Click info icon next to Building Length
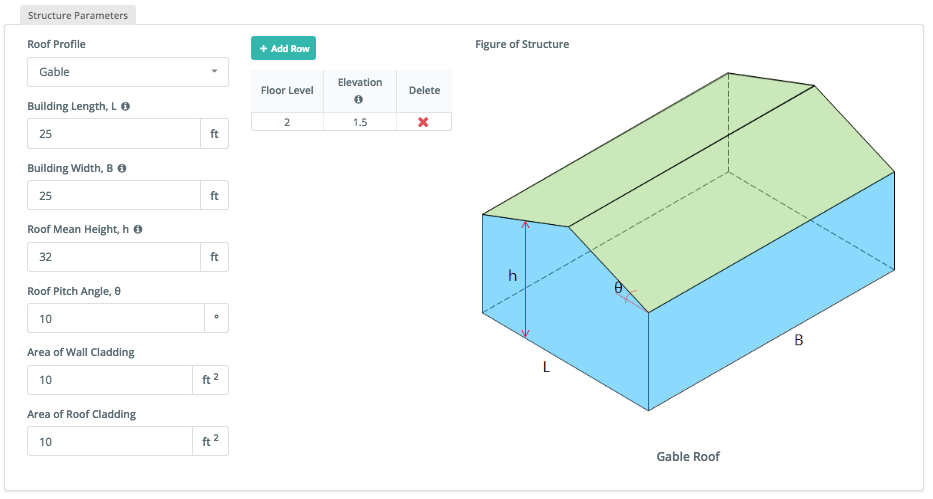This screenshot has width=933, height=499. [126, 106]
